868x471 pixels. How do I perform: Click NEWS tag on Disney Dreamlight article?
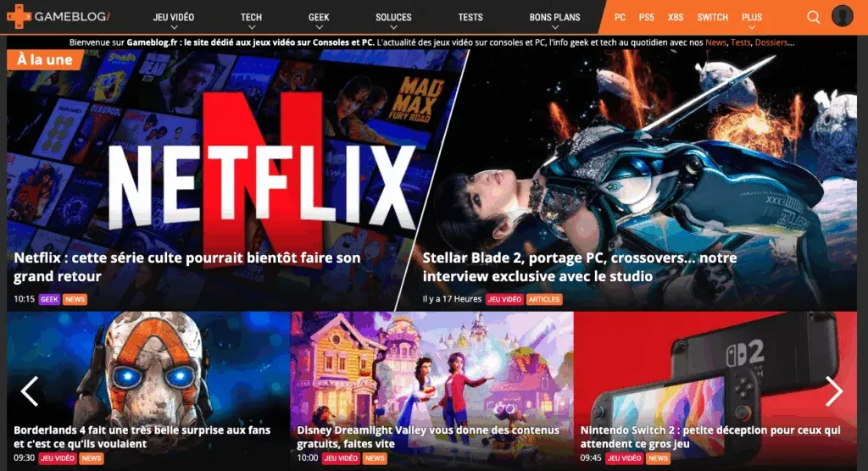tap(375, 458)
